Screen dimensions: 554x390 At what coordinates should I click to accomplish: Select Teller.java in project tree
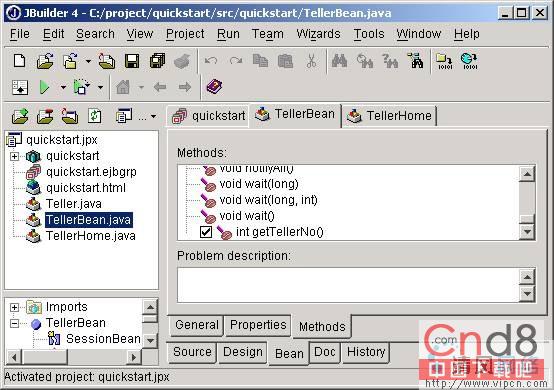74,204
